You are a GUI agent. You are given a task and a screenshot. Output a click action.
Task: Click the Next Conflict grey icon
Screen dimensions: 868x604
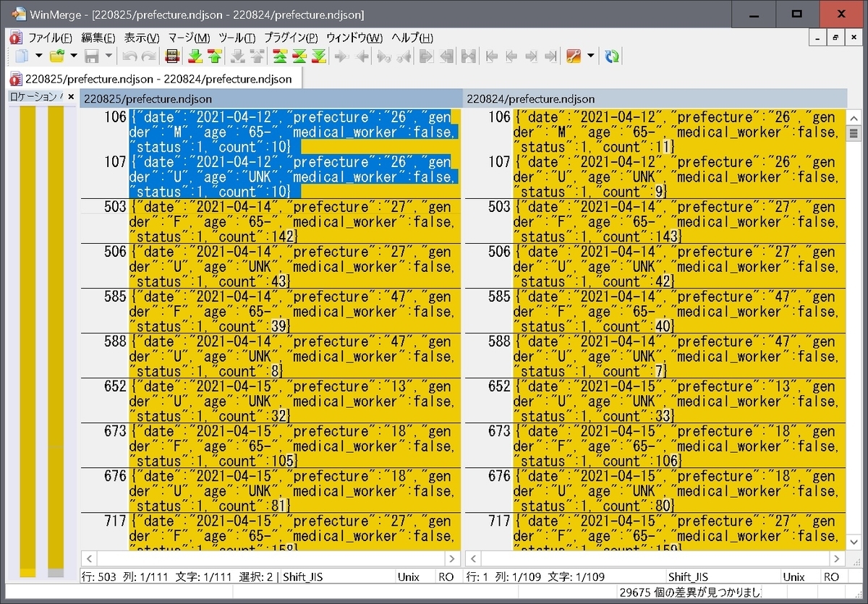pos(237,56)
